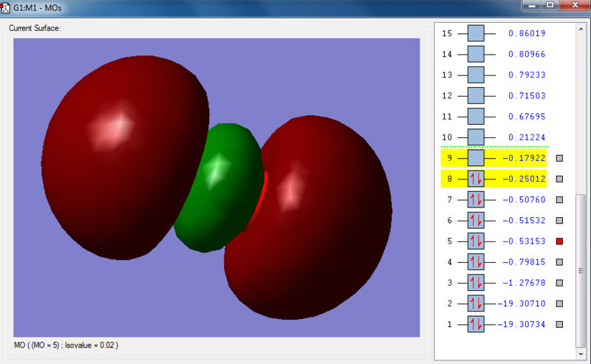
Task: Click the orbital list scrollbar down arrow
Action: [581, 354]
